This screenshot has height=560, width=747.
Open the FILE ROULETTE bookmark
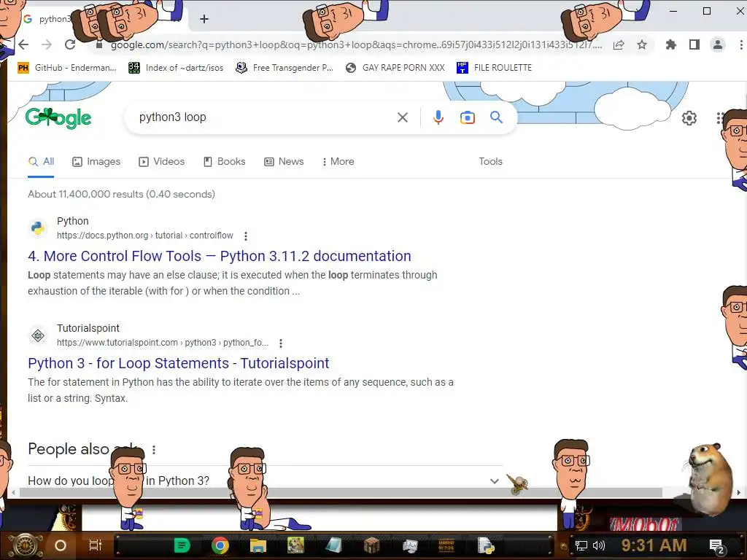(x=494, y=68)
